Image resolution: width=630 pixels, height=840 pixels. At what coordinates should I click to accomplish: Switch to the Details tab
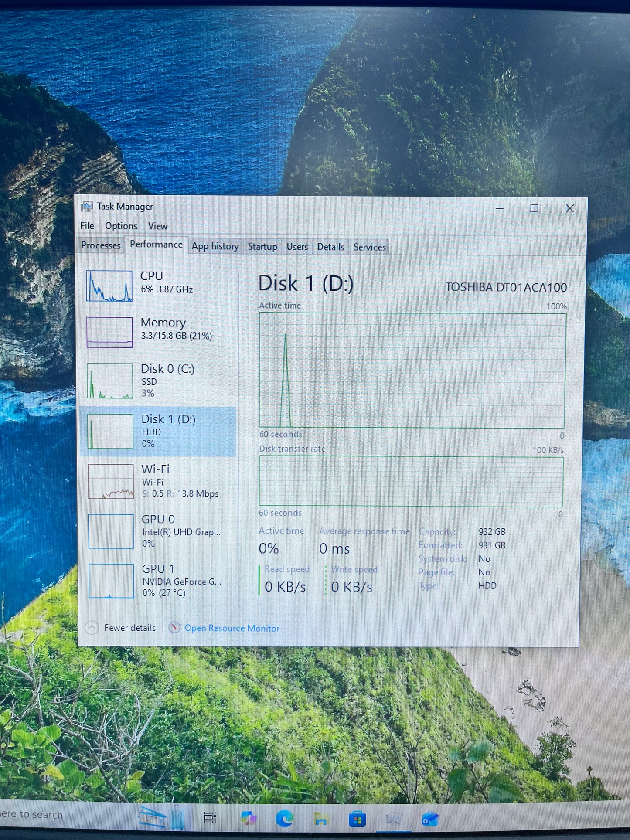[331, 247]
